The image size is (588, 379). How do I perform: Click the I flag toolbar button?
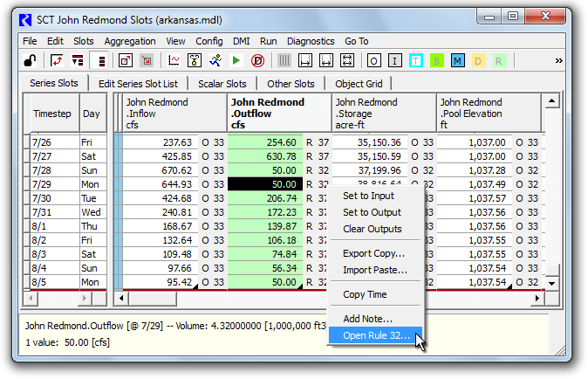[394, 60]
